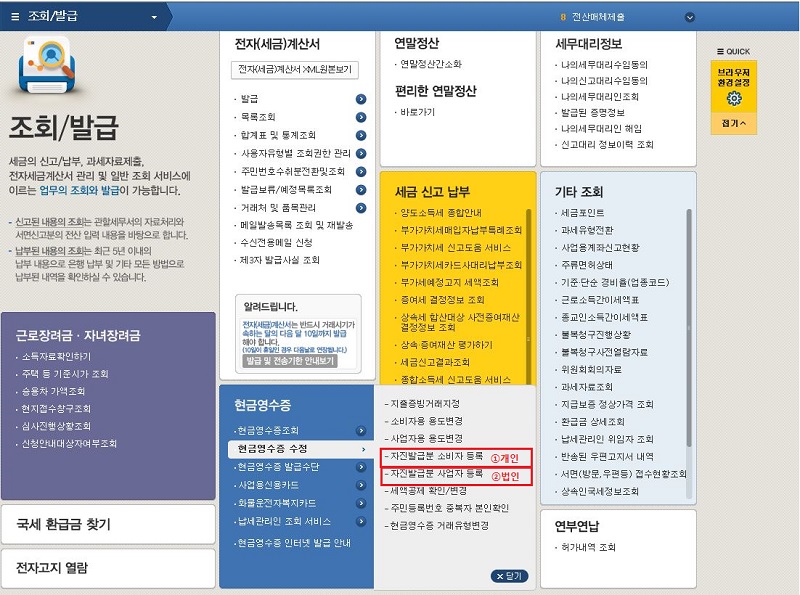Viewport: 800px width, 595px height.
Task: Open the 연말정산간소화 link
Action: [431, 64]
